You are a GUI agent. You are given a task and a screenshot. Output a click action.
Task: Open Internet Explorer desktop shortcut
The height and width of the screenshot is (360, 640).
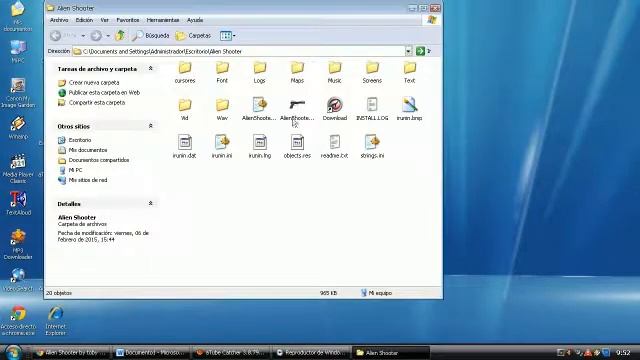[x=56, y=321]
